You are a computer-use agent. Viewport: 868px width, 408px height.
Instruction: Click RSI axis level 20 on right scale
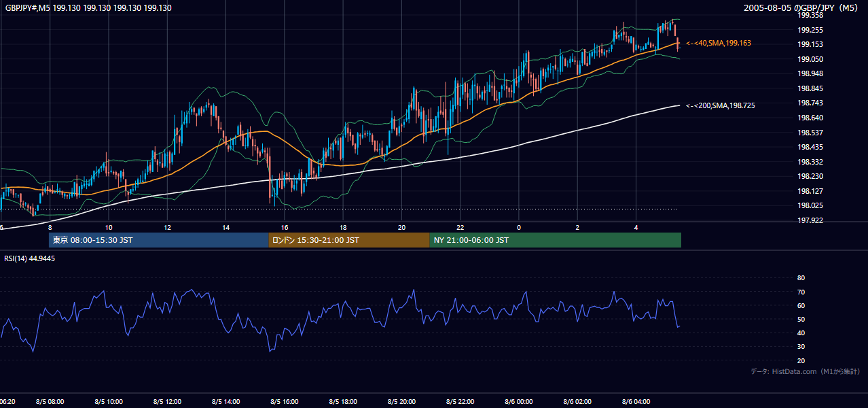click(801, 360)
